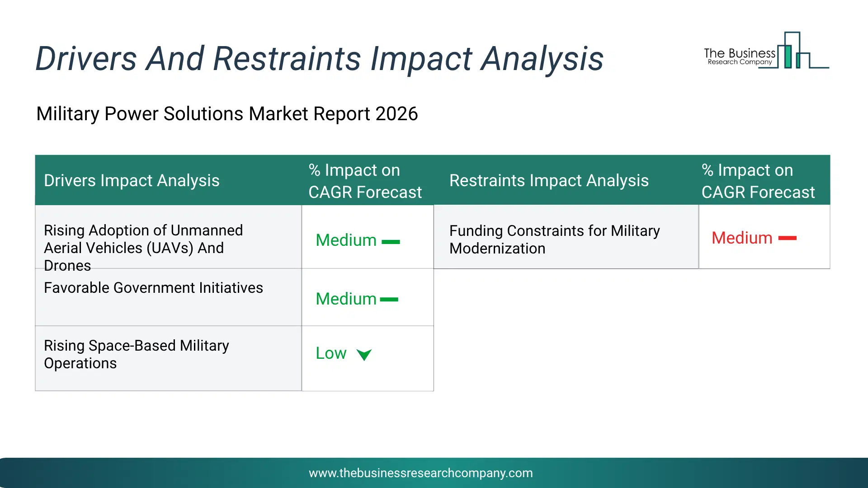Select 'Military Power Solutions Market Report 2026' subtitle
Screen dimensions: 868x488
click(x=227, y=113)
